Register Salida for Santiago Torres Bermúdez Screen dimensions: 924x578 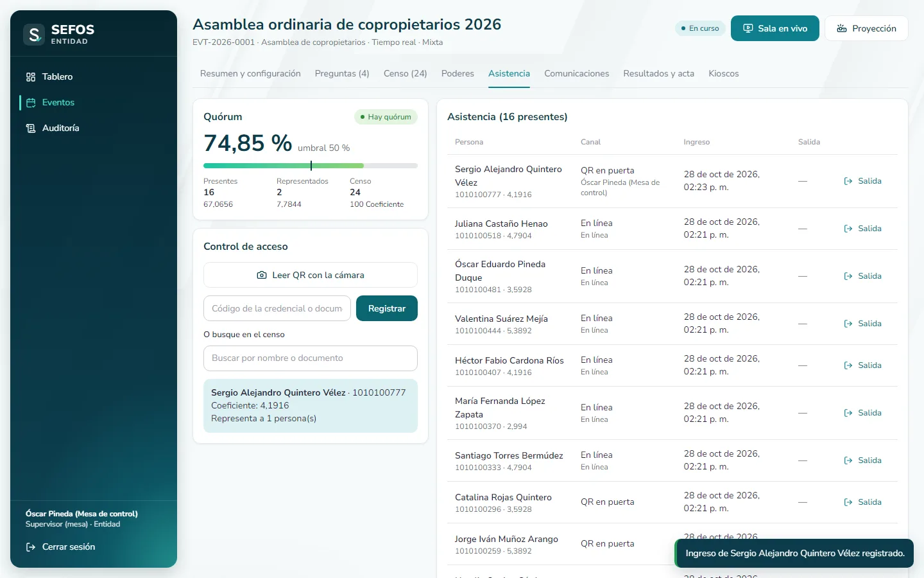863,460
